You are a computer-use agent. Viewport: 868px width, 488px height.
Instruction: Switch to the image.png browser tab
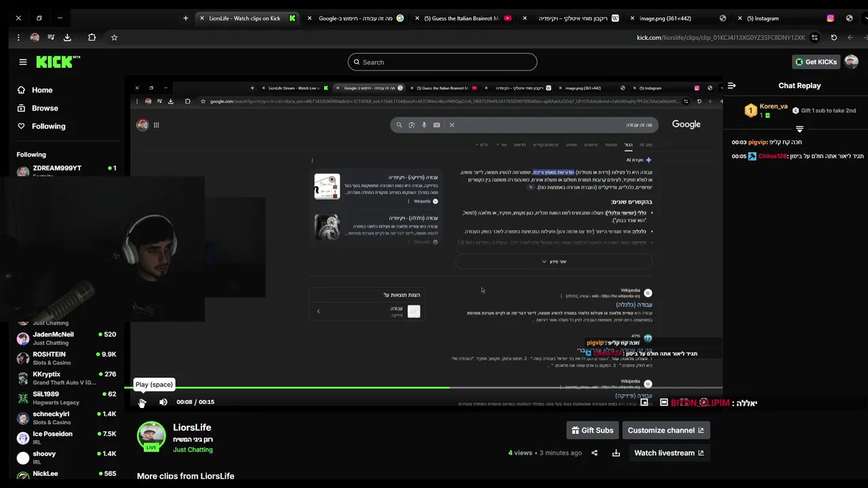coord(678,18)
